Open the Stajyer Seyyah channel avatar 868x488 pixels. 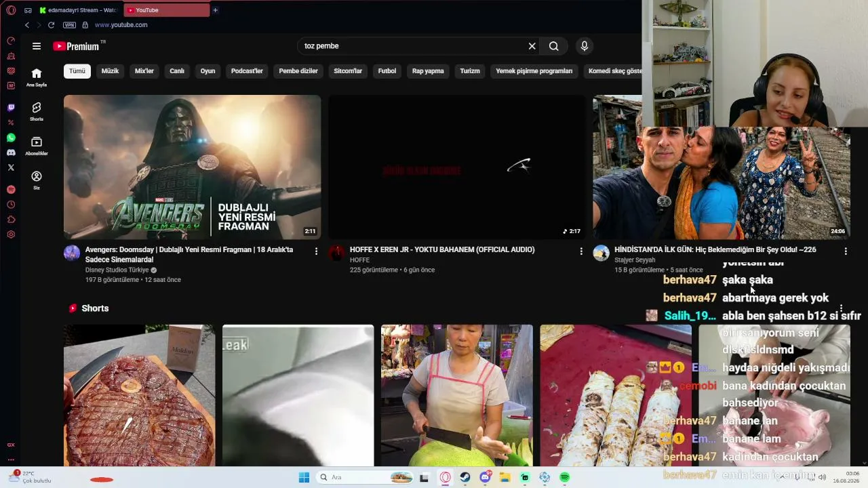tap(601, 253)
